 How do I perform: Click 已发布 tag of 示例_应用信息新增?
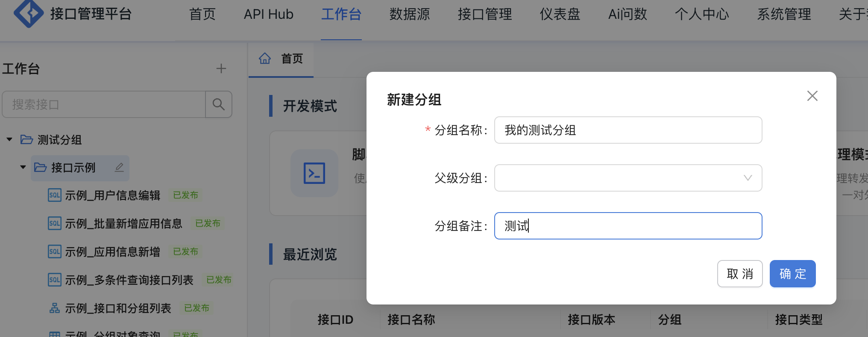coord(185,252)
